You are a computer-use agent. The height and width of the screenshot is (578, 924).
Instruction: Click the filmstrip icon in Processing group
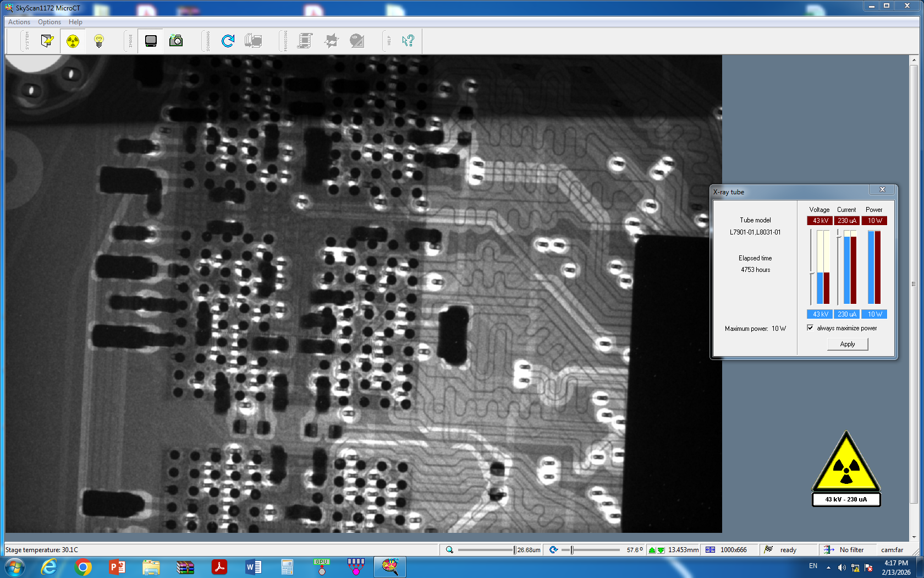click(305, 41)
